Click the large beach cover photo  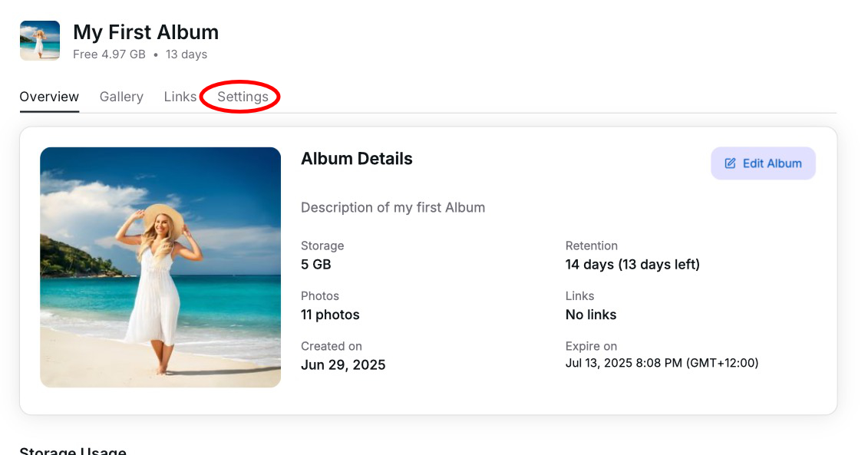tap(160, 267)
